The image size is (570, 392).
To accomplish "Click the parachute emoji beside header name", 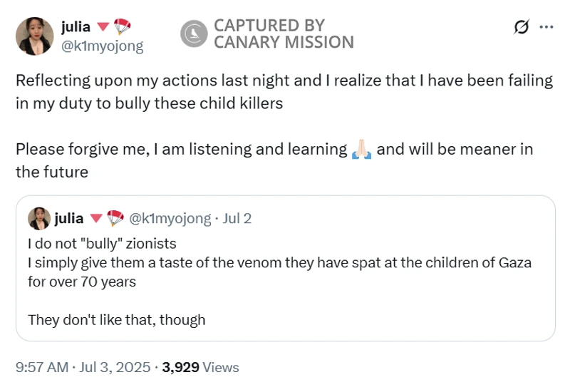I will point(123,26).
